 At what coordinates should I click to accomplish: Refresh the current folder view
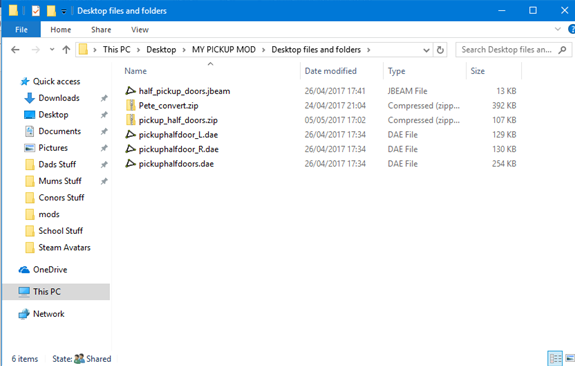tap(440, 50)
